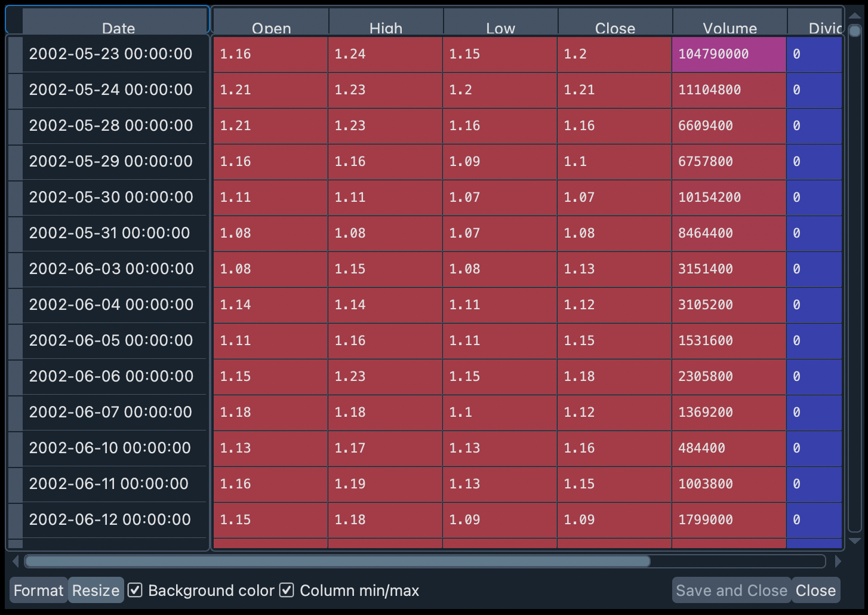Click the Close button

[815, 590]
